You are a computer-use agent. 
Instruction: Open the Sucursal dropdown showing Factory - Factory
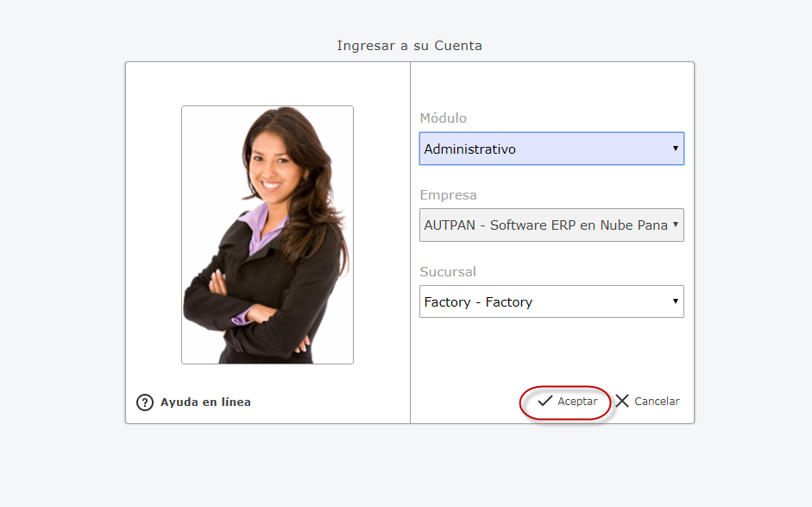tap(551, 301)
